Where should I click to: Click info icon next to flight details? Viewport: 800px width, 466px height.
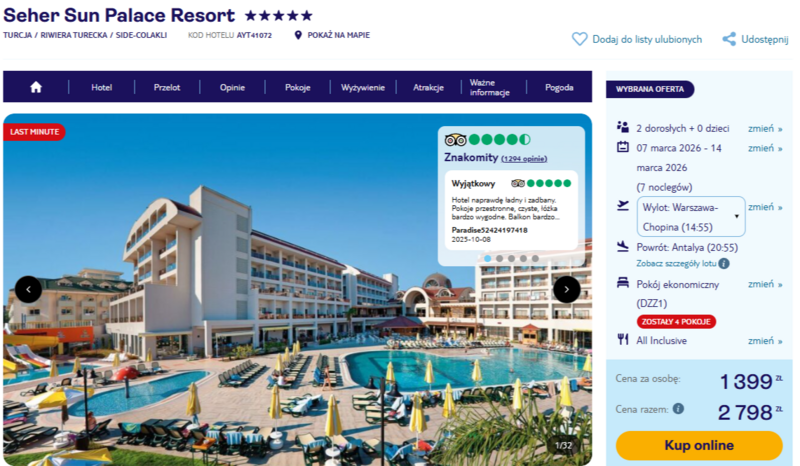click(x=723, y=263)
